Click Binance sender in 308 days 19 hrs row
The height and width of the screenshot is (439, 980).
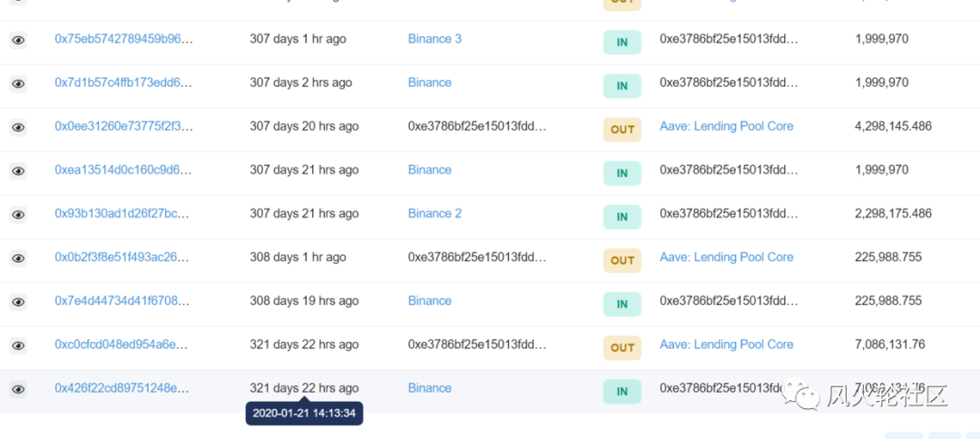pyautogui.click(x=429, y=301)
